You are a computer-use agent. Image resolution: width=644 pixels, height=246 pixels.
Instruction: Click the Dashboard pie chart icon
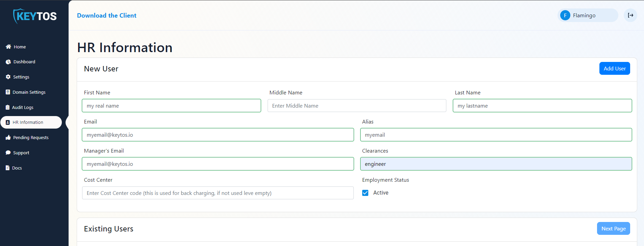pos(8,62)
